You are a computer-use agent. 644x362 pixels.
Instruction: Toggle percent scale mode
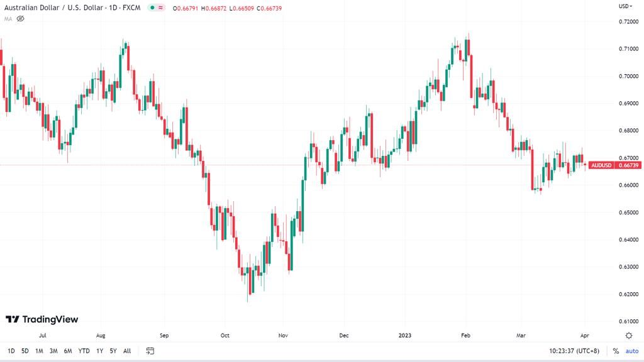point(616,351)
